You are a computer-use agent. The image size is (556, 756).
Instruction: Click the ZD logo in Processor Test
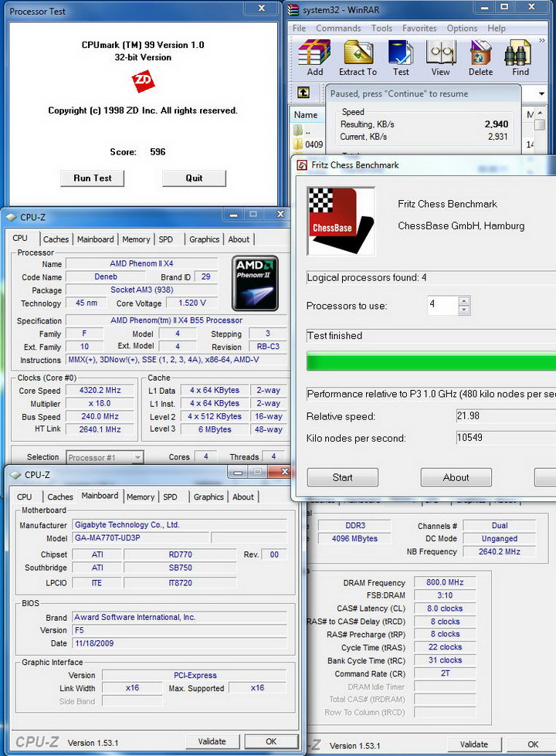(x=143, y=80)
